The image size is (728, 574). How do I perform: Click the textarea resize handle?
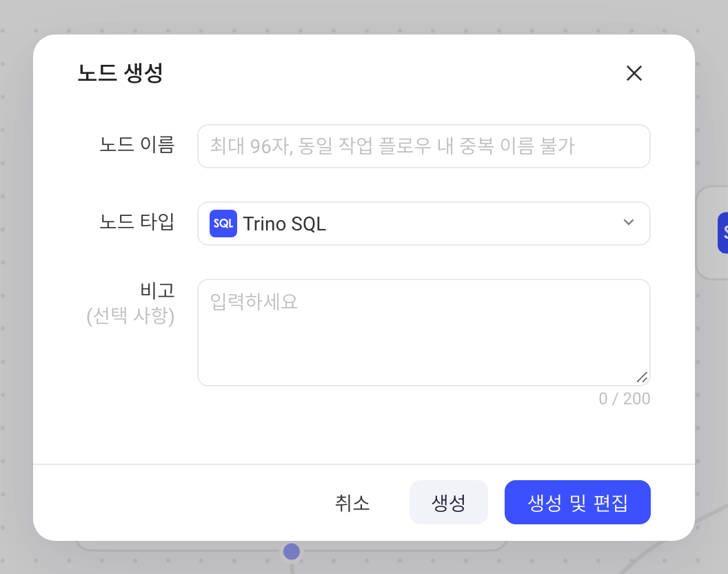click(642, 377)
